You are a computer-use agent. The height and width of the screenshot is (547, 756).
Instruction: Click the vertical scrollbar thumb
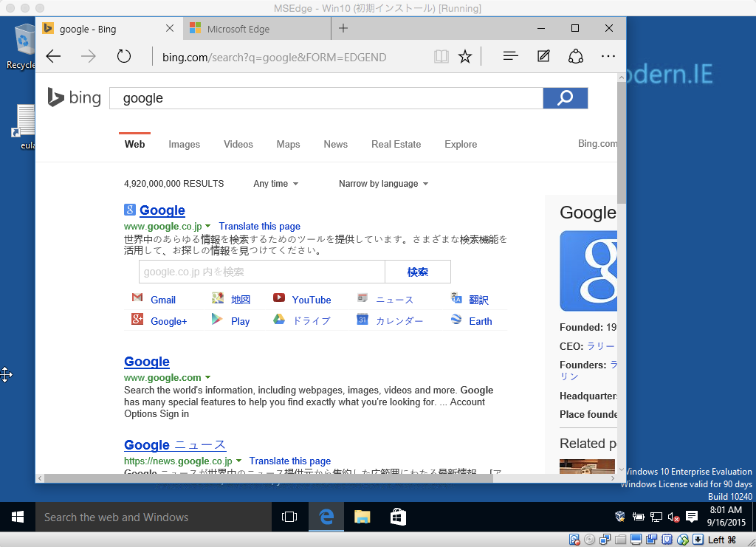[622, 142]
